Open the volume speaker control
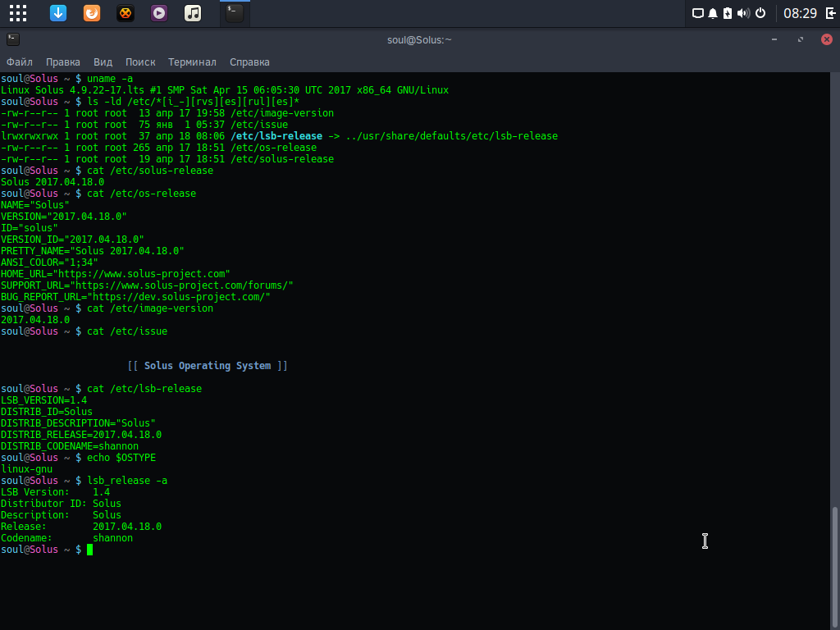Screen dimensions: 840x630 [x=743, y=13]
